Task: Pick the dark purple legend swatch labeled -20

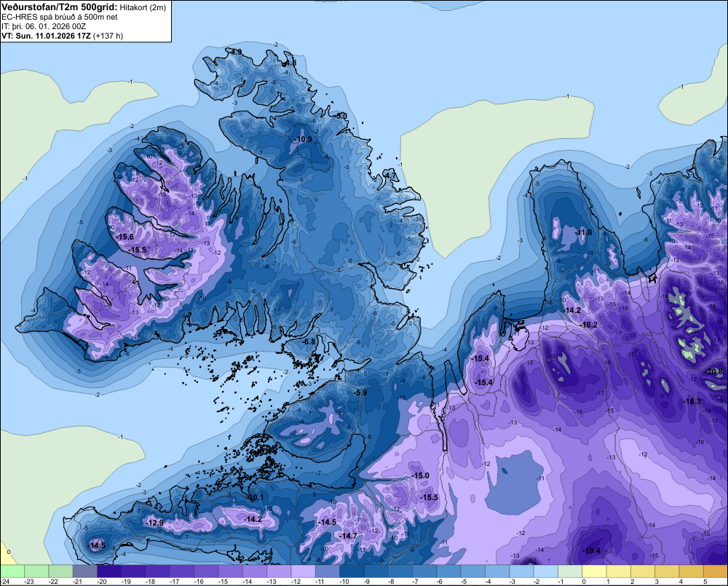Action: 109,571
